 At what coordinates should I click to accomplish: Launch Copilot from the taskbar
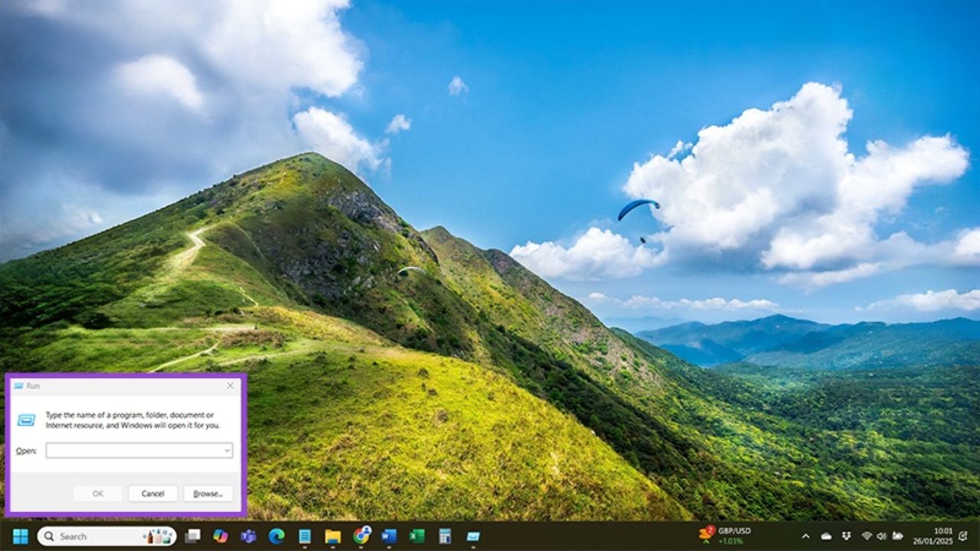tap(221, 536)
